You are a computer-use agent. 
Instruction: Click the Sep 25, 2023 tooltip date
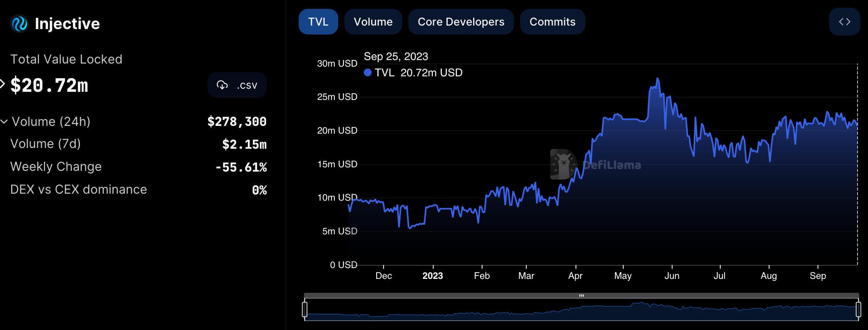[x=396, y=57]
